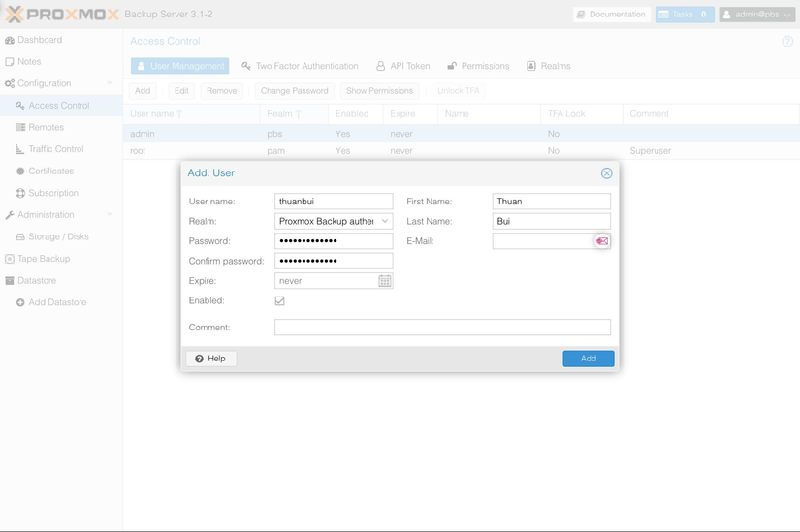Click the Remove toolbar button
Image resolution: width=800 pixels, height=532 pixels.
pyautogui.click(x=221, y=91)
